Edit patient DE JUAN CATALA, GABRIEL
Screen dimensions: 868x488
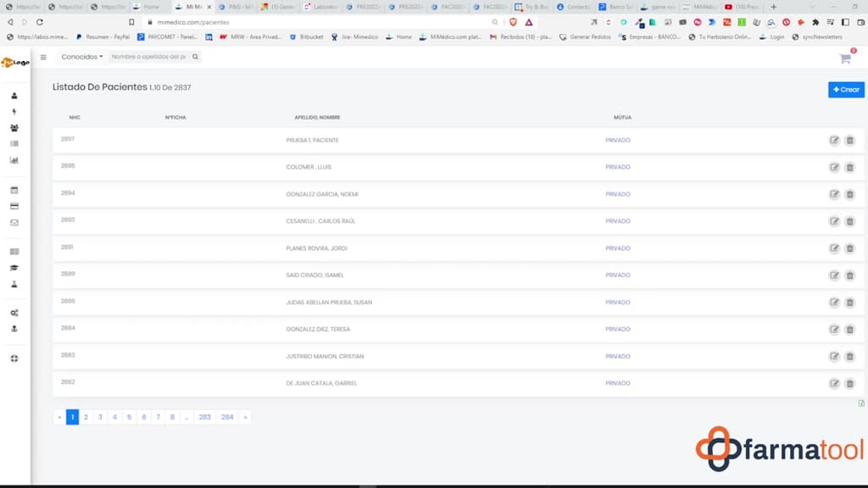[x=834, y=384]
